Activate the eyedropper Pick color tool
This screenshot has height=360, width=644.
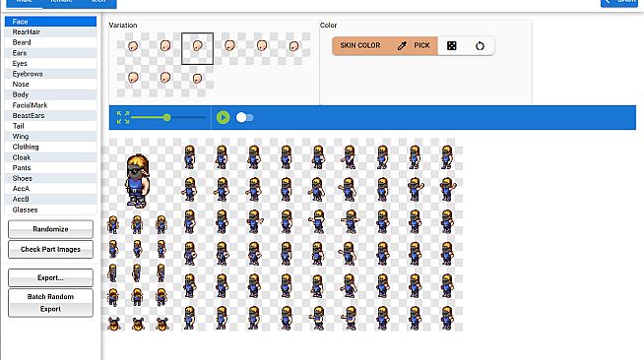414,45
